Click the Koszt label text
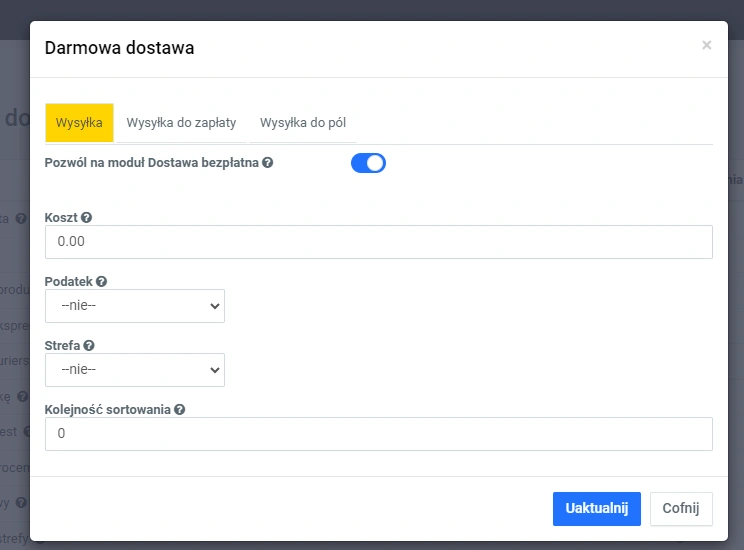Viewport: 744px width, 550px height. 61,217
